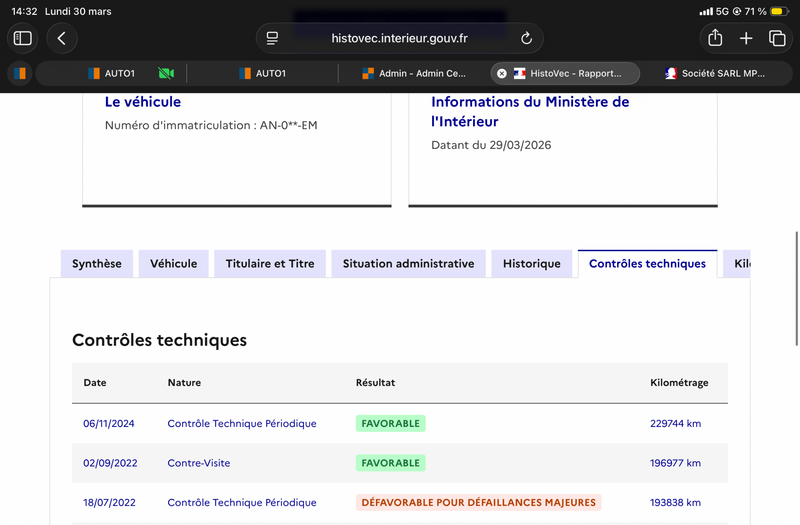
Task: Add a new browser tab
Action: click(x=746, y=38)
